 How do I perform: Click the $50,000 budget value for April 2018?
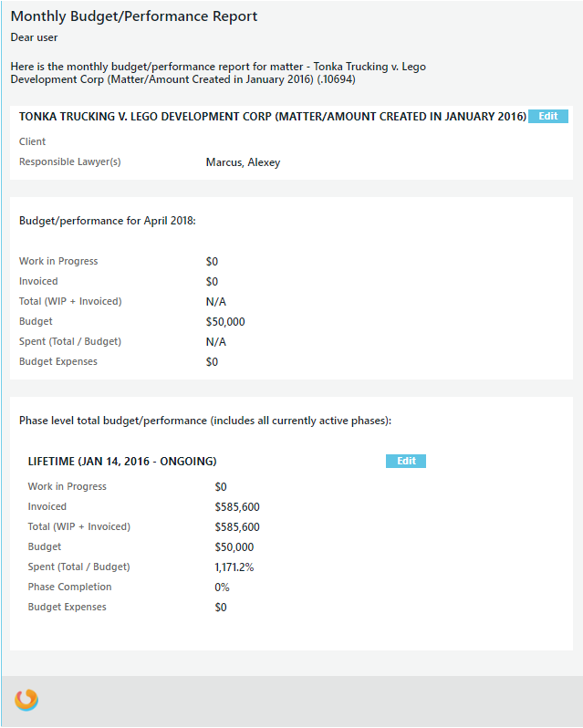click(x=225, y=322)
